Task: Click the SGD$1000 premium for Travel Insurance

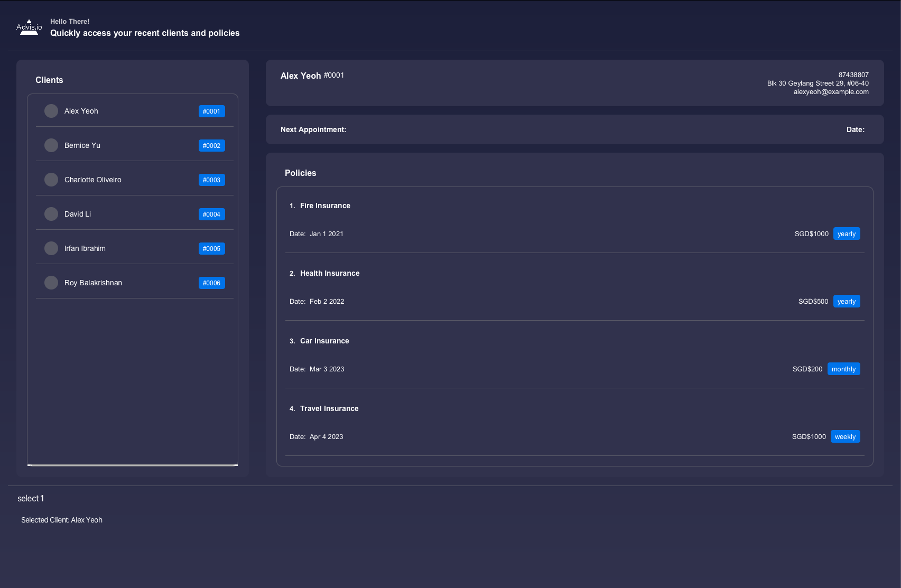Action: 809,436
